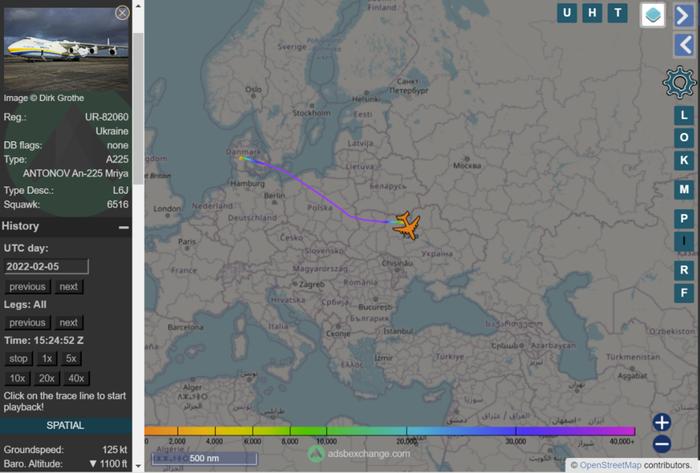700x473 pixels.
Task: Toggle the H button in top bar
Action: click(x=593, y=13)
